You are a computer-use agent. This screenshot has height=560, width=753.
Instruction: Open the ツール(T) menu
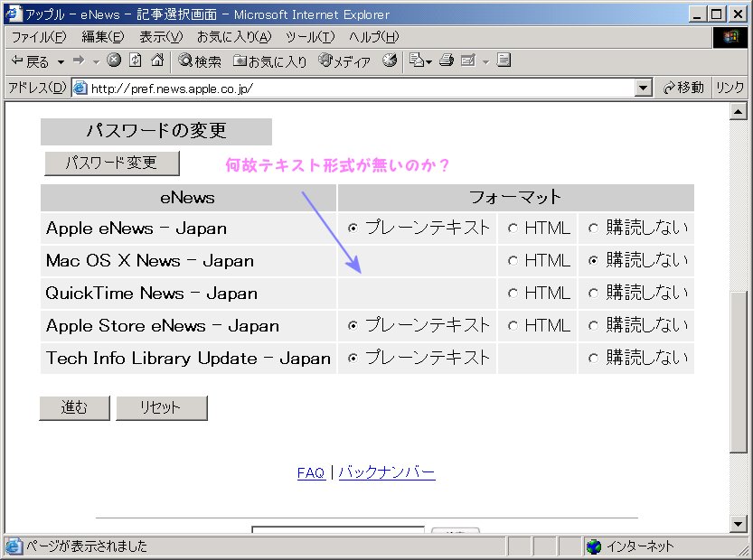(x=310, y=37)
